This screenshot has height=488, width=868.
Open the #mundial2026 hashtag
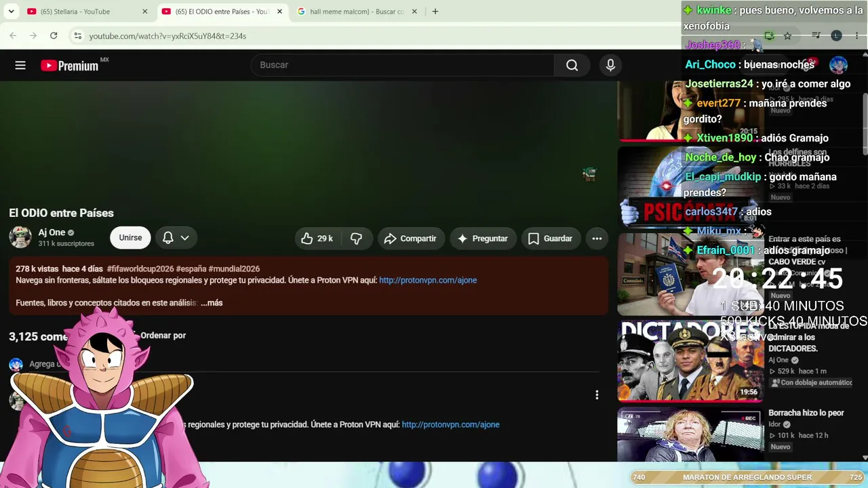234,269
